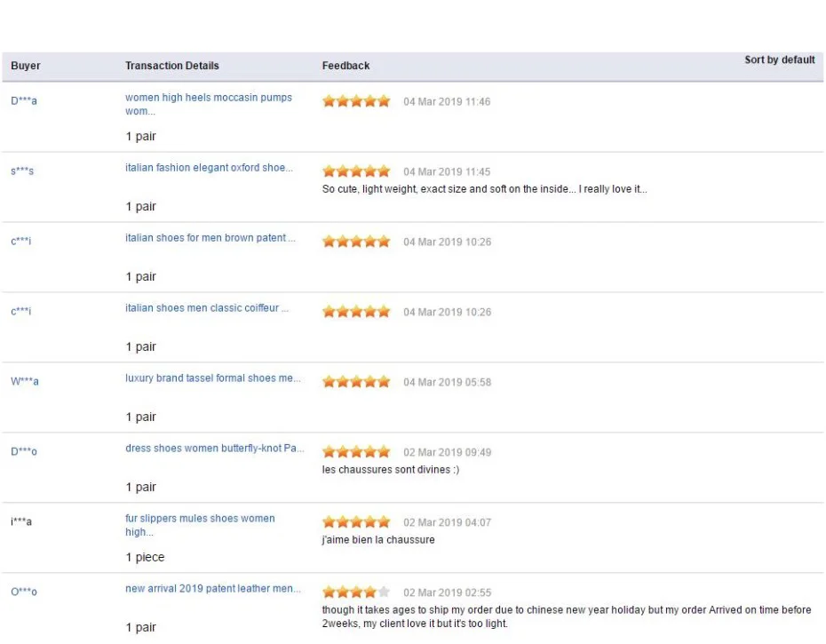The height and width of the screenshot is (644, 826).
Task: Open fur slippers mules shoes women link
Action: coord(200,525)
